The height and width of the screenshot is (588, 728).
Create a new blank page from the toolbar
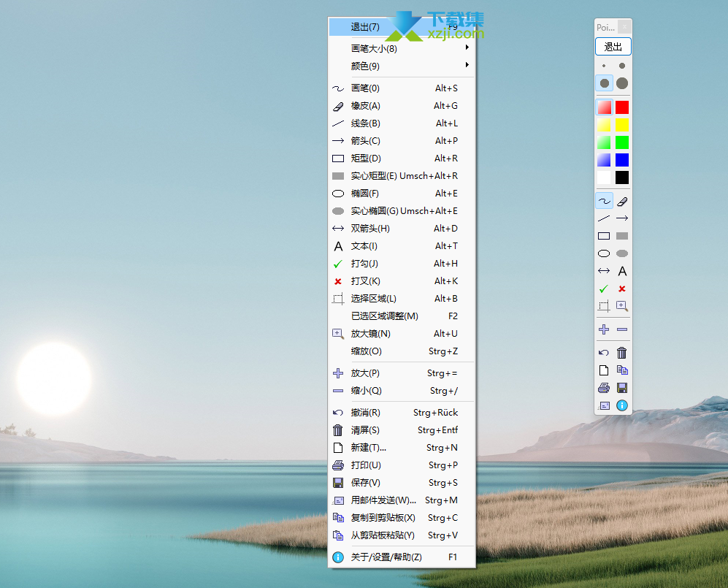point(604,370)
